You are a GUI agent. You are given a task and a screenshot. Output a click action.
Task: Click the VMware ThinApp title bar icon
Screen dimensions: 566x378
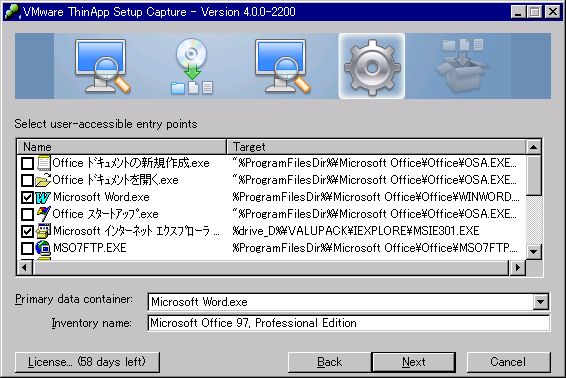click(12, 12)
